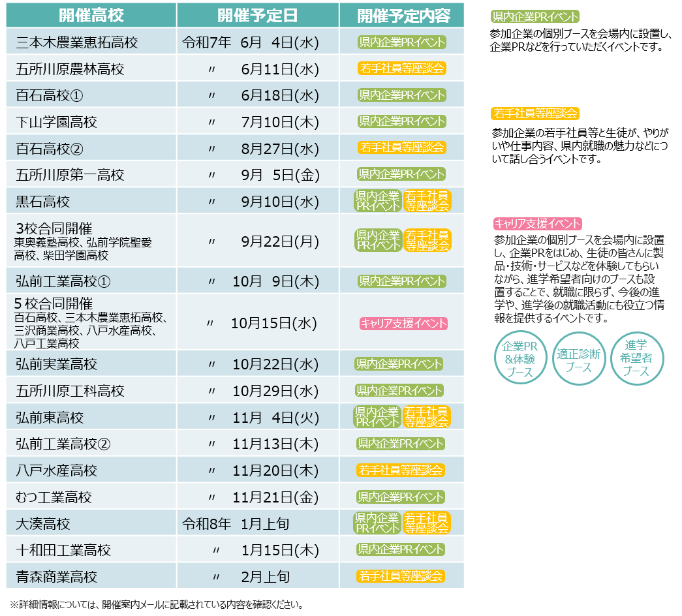
Task: Click the 進学希望者ブース circle
Action: click(637, 358)
